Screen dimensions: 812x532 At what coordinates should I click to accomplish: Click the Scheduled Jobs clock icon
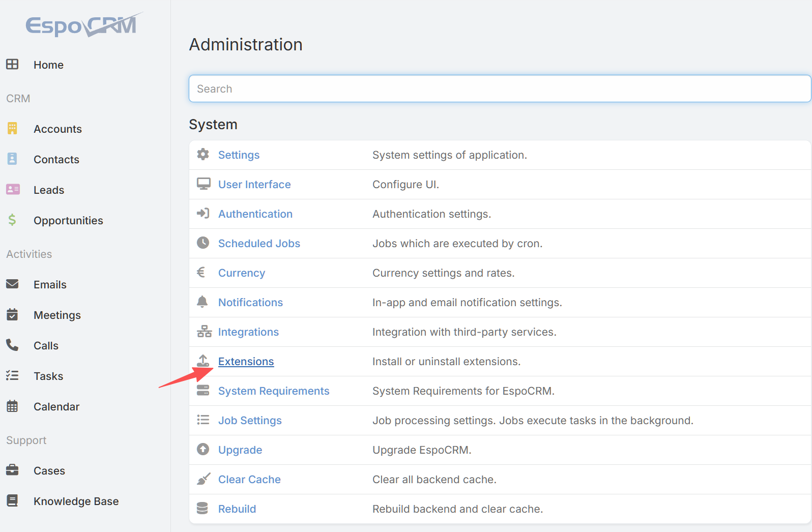coord(203,243)
